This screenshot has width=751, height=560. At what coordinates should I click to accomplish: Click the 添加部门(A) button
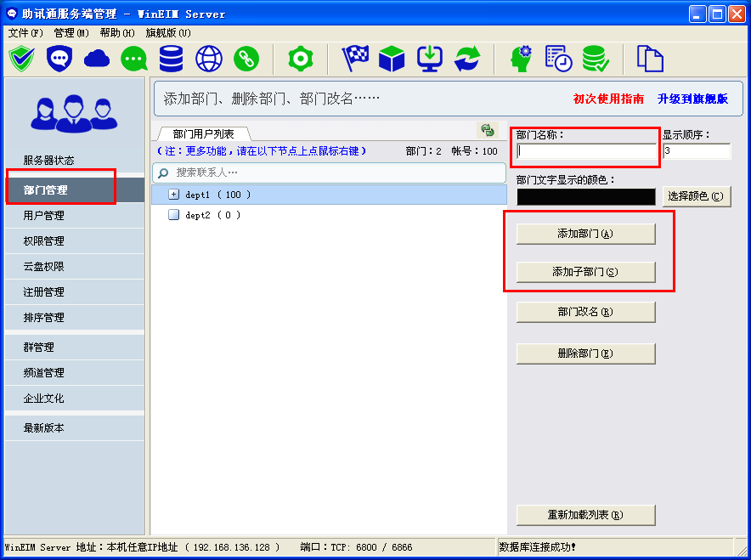click(x=584, y=233)
